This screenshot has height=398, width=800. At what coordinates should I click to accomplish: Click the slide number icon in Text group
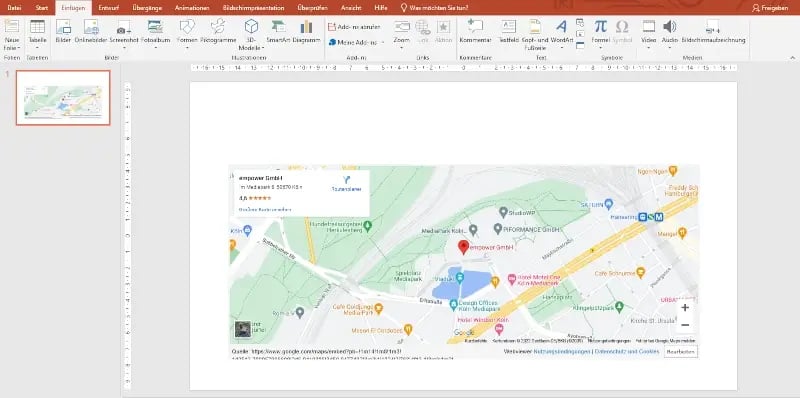pos(580,34)
